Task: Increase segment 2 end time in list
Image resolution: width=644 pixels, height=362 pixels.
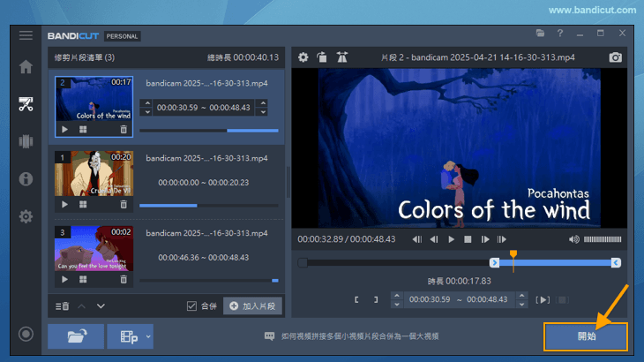Action: pyautogui.click(x=263, y=103)
